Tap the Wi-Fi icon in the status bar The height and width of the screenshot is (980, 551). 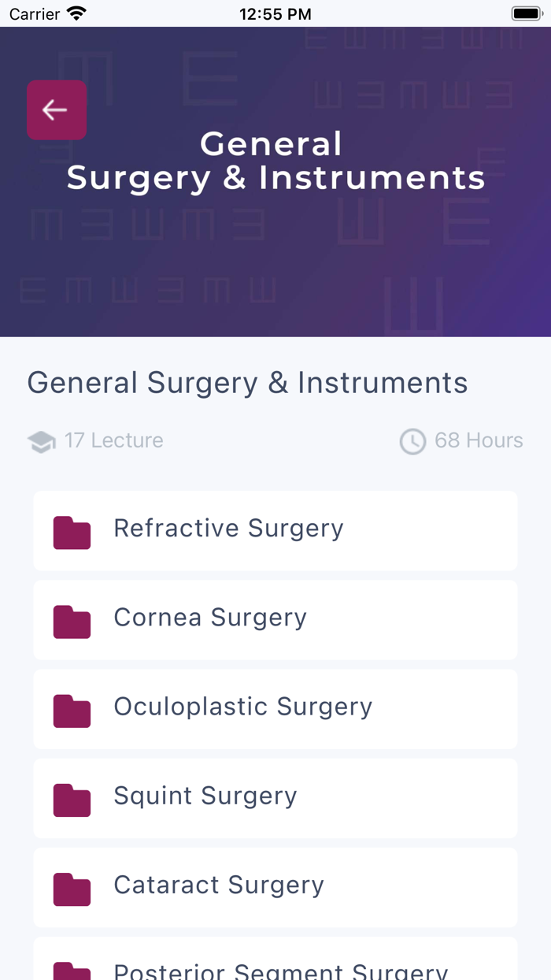click(x=75, y=13)
